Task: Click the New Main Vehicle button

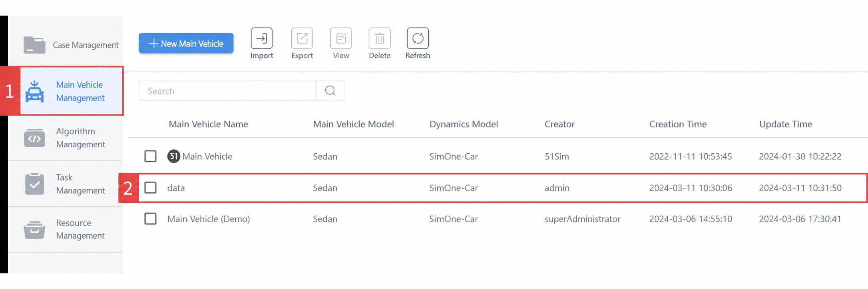Action: pyautogui.click(x=186, y=44)
